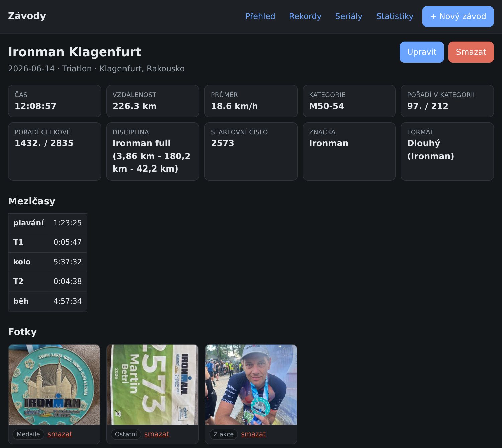The image size is (502, 448).
Task: Click the Závody logo title
Action: pos(27,16)
